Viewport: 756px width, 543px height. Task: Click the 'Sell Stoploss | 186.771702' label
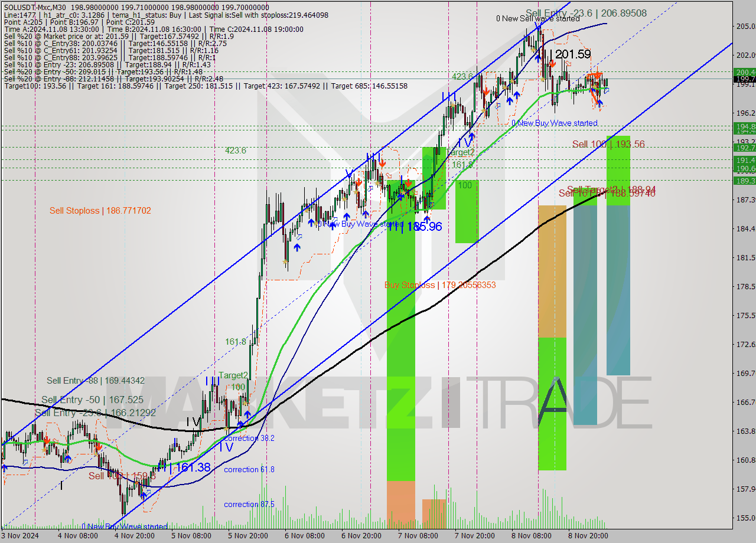pos(100,210)
